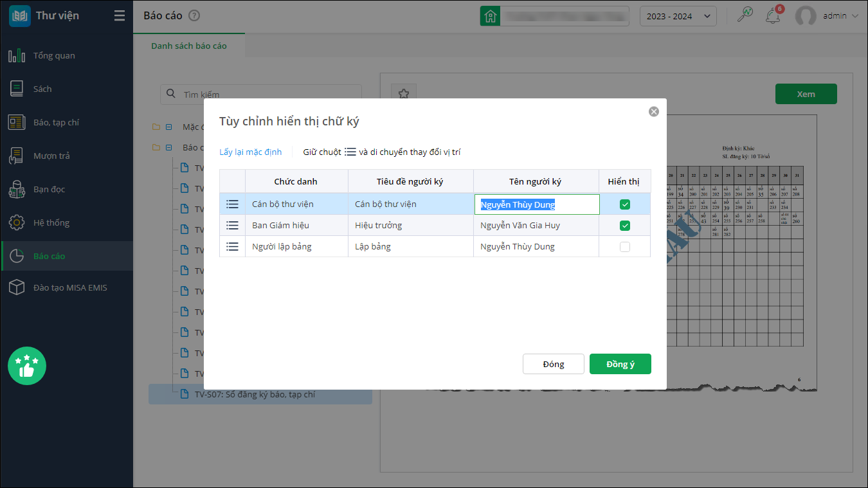
Task: Collapse the sidebar with the hamburger icon
Action: pos(120,16)
